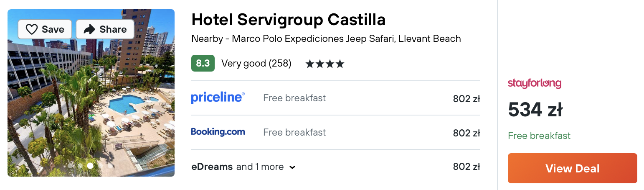
Task: Expand the eDreams and 1 more chevron
Action: pos(292,167)
